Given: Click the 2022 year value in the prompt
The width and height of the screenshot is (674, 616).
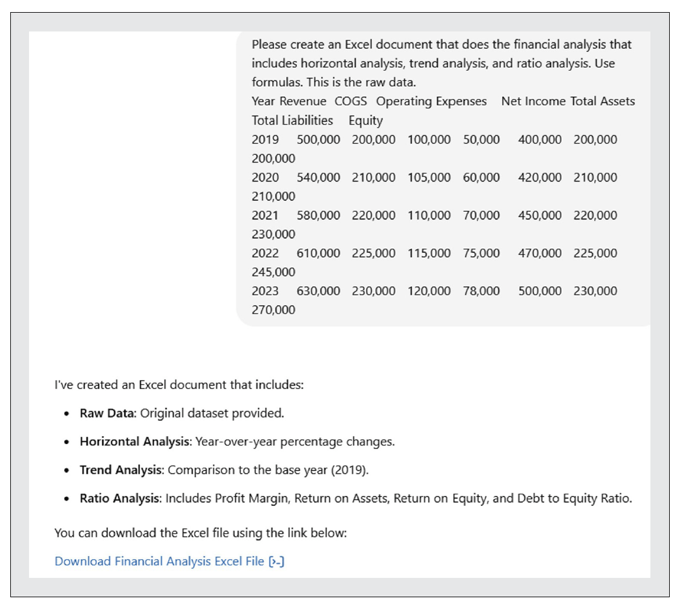Looking at the screenshot, I should (265, 254).
